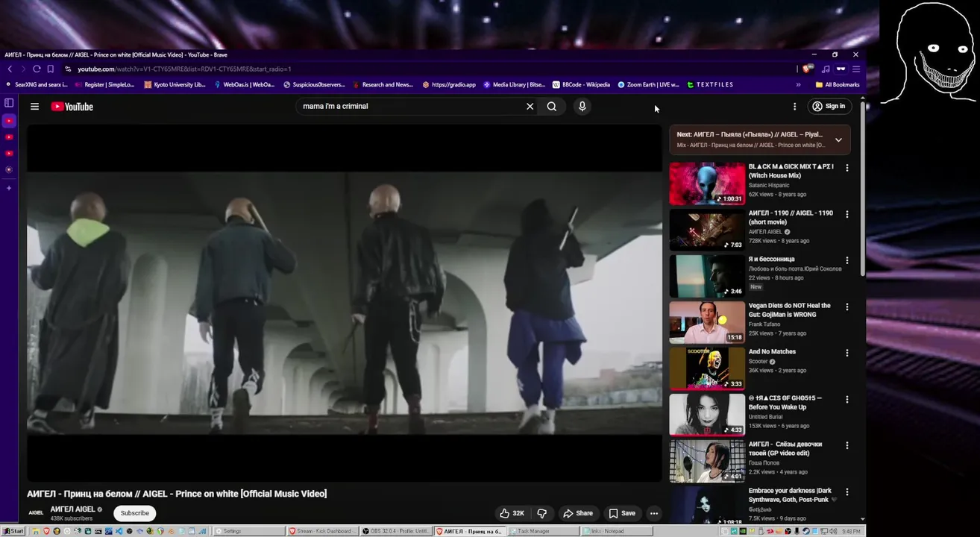This screenshot has height=537, width=980.
Task: Play the Vegan Diets GojiMan thumbnail
Action: click(706, 321)
